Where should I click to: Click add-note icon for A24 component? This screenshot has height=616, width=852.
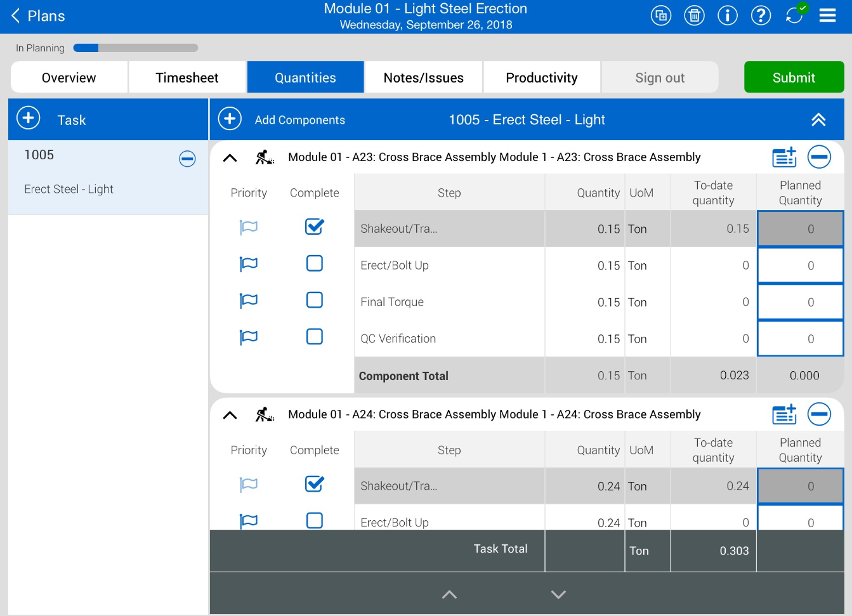point(784,414)
